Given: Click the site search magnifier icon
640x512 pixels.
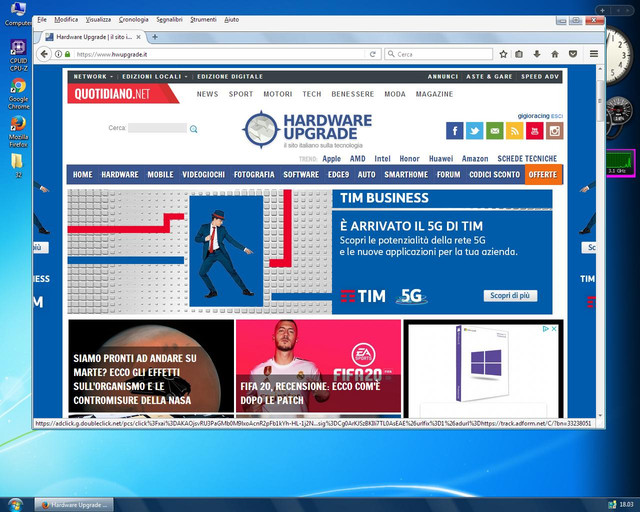Looking at the screenshot, I should pyautogui.click(x=193, y=129).
